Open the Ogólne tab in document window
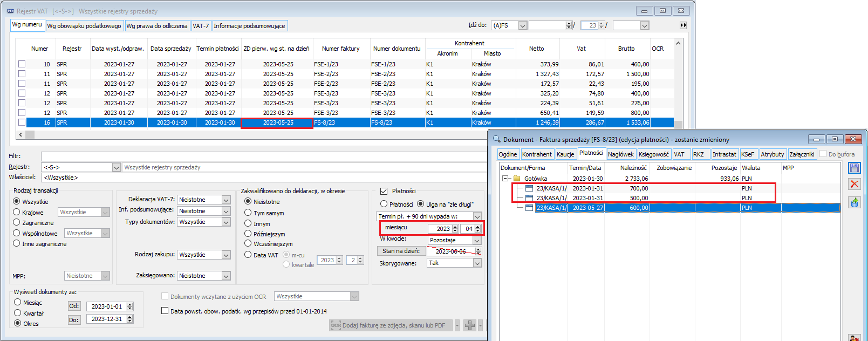Image resolution: width=868 pixels, height=341 pixels. 508,154
